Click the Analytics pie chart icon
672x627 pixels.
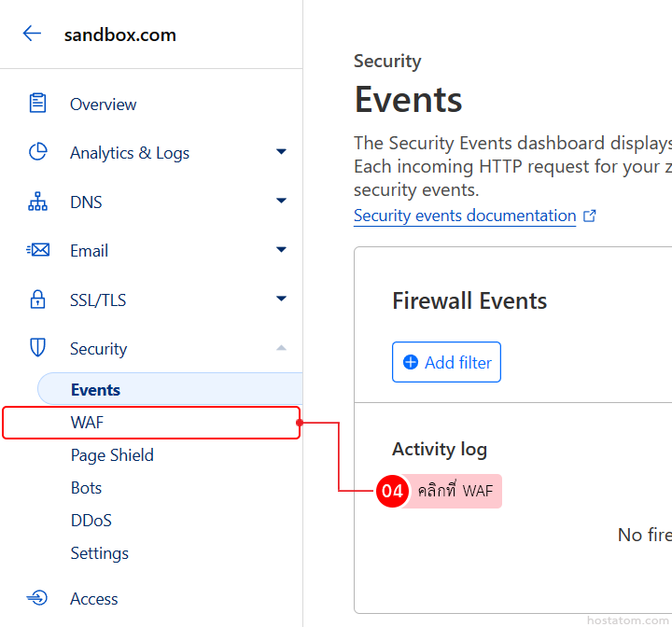[37, 152]
